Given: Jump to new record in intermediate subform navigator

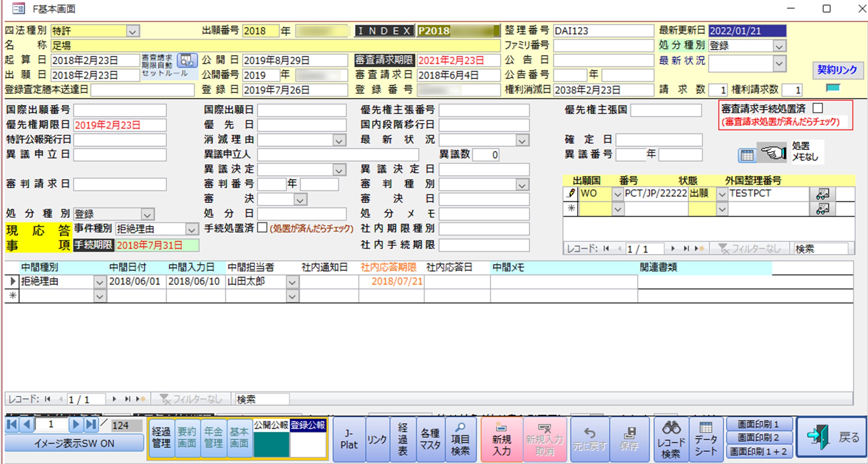Looking at the screenshot, I should pos(141,399).
